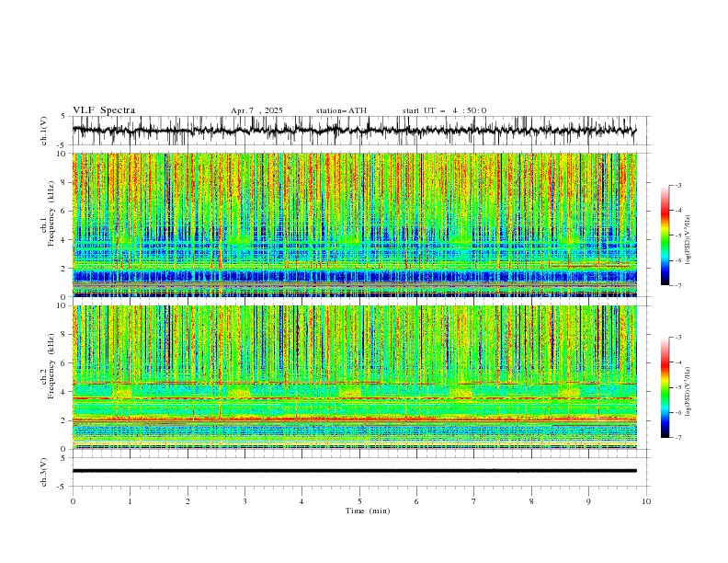This screenshot has height=563, width=728.
Task: Click the time axis tick label '9'
Action: [588, 501]
